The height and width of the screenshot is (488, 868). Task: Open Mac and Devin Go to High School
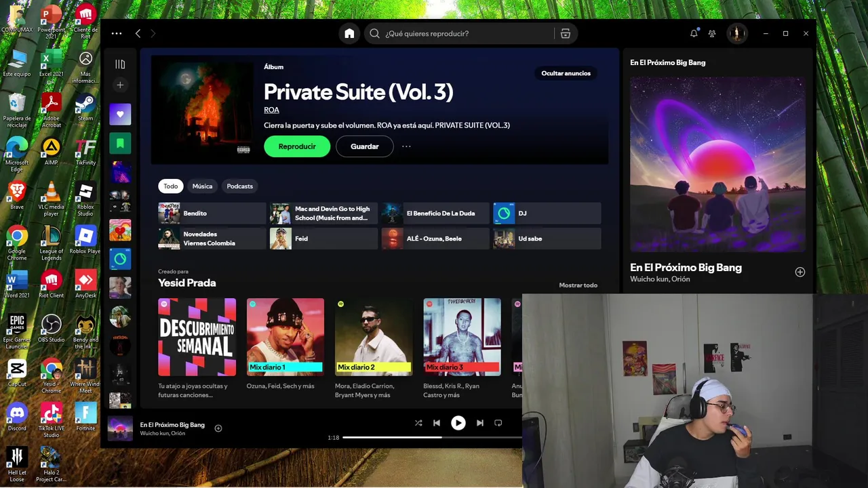tap(323, 213)
